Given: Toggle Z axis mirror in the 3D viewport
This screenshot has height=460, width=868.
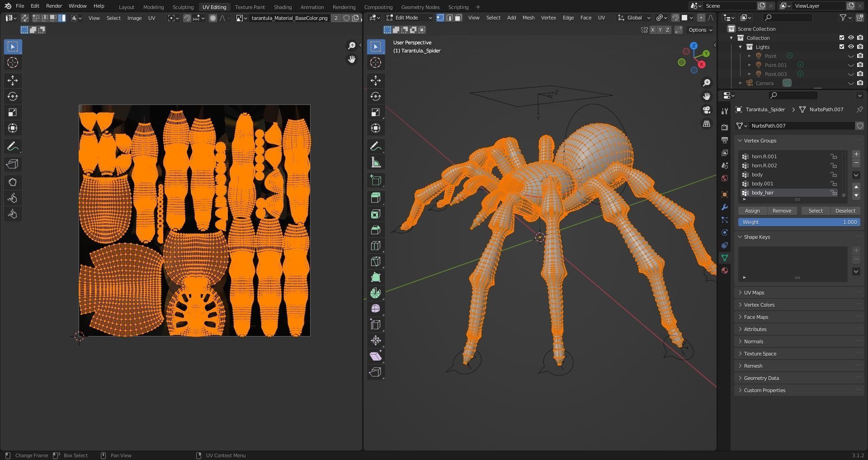Looking at the screenshot, I should (668, 30).
